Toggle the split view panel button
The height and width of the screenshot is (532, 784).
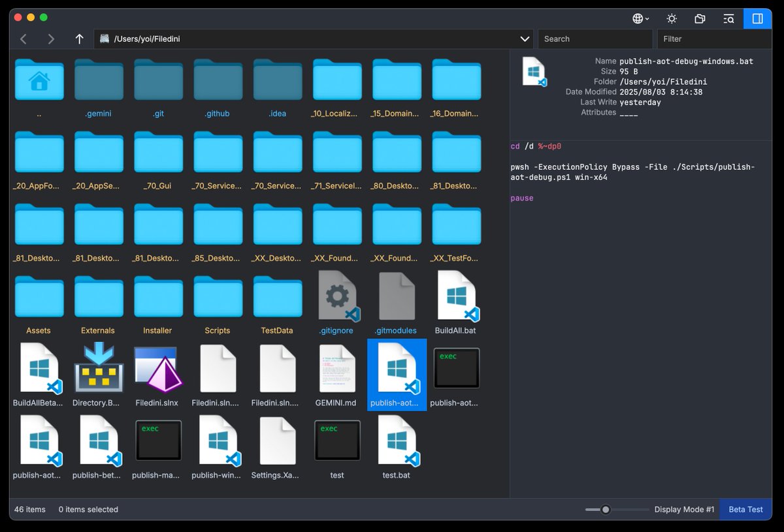757,18
